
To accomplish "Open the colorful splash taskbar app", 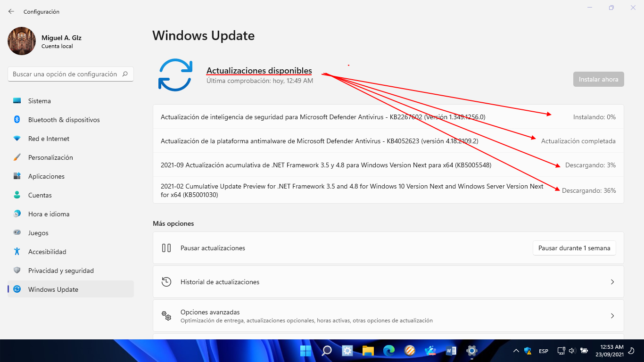I will [x=430, y=351].
